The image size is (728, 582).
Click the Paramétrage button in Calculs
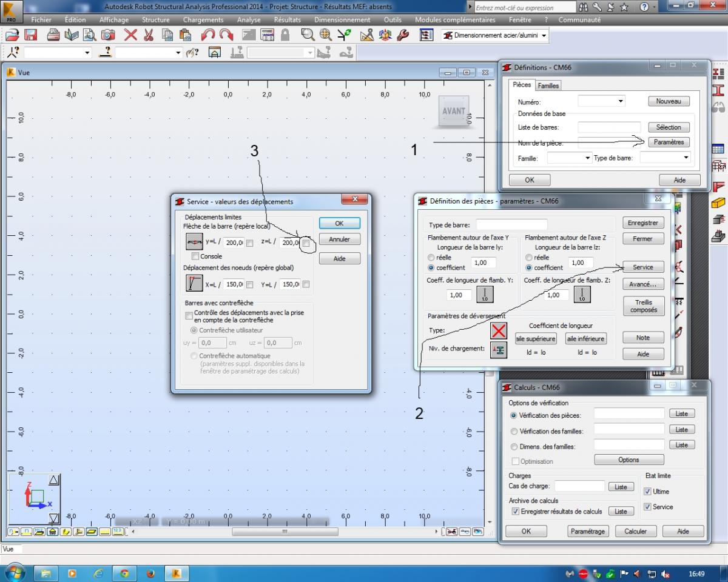click(588, 531)
